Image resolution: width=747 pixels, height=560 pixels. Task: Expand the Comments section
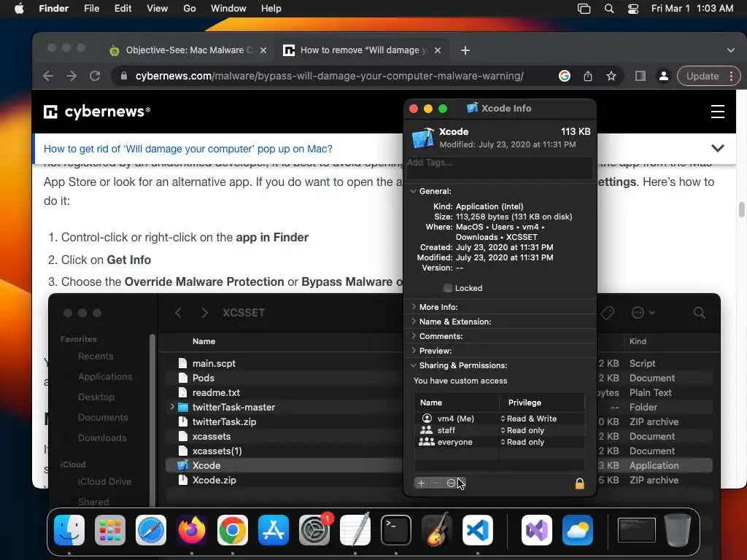click(414, 336)
